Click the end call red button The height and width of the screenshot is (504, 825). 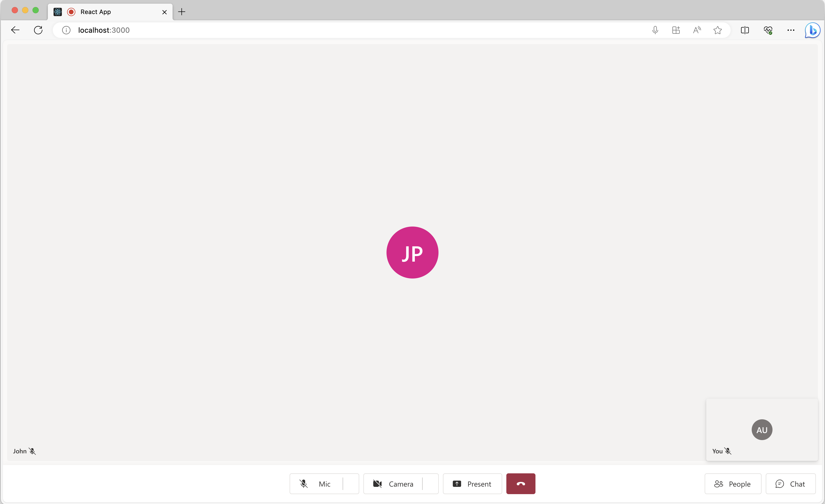coord(520,483)
